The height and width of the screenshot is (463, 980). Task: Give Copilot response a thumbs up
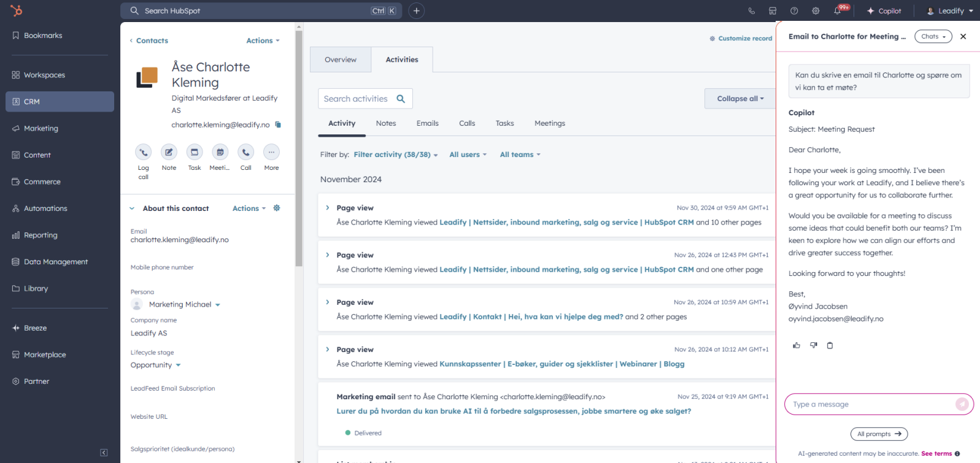tap(797, 345)
